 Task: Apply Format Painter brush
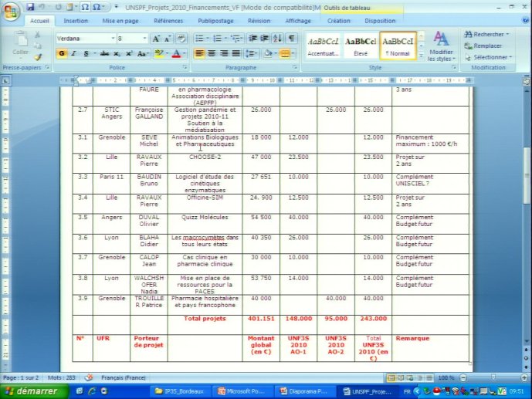tap(38, 57)
